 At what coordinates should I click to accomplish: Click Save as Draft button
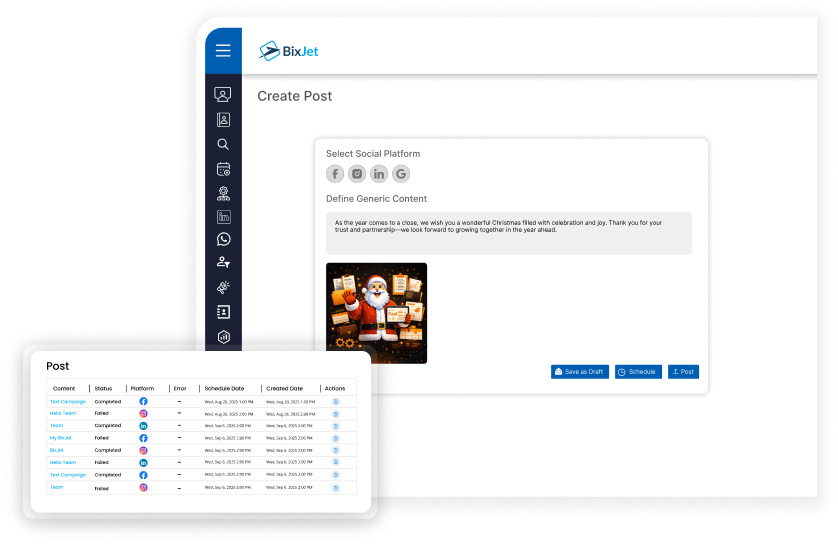(x=579, y=372)
